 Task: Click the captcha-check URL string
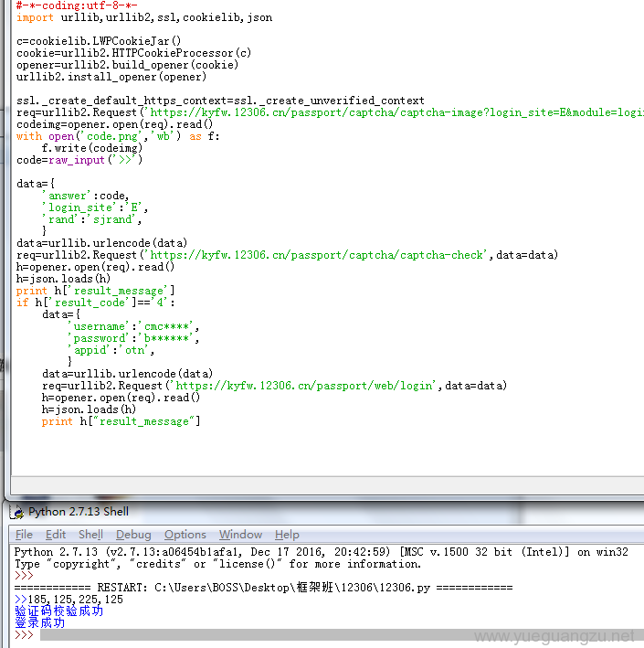point(316,255)
